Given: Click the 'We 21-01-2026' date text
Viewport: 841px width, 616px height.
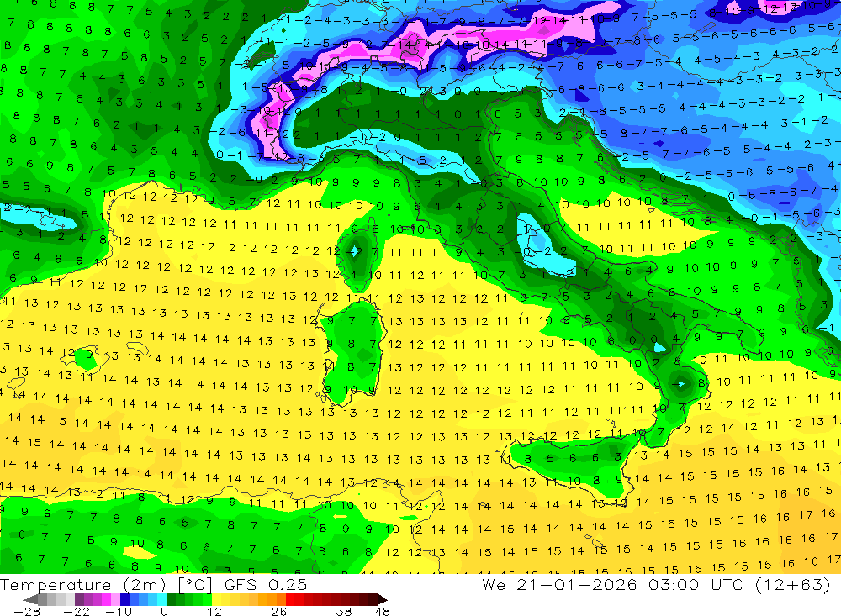Looking at the screenshot, I should pos(559,584).
